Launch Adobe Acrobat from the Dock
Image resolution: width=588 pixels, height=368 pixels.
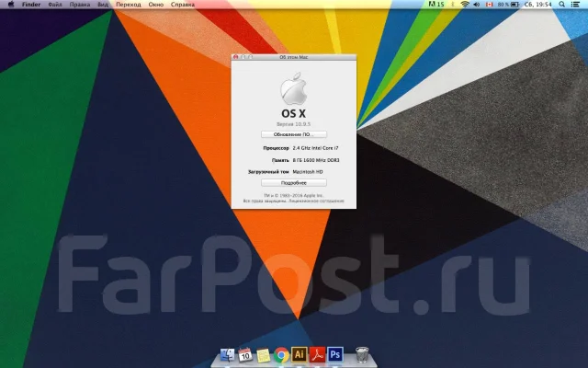(x=317, y=354)
